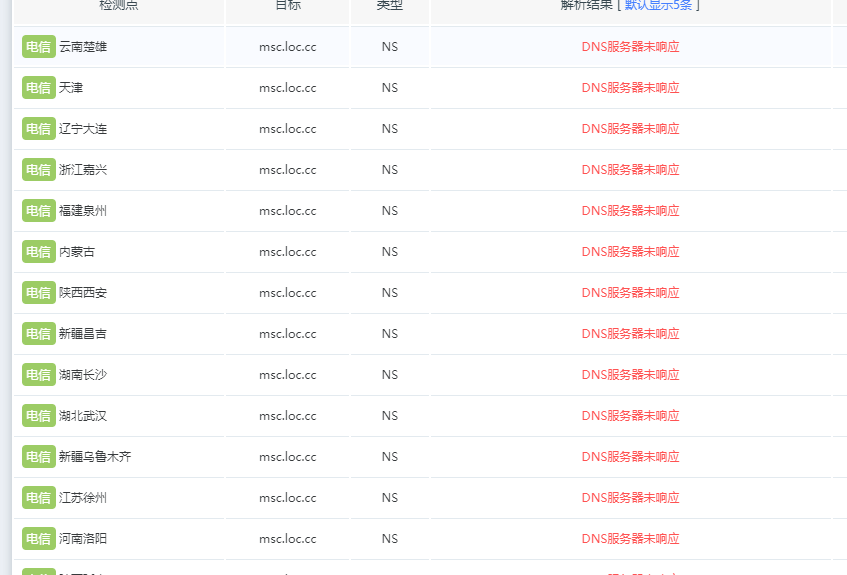Select the 电信 badge for 辽宁大连

(x=39, y=129)
